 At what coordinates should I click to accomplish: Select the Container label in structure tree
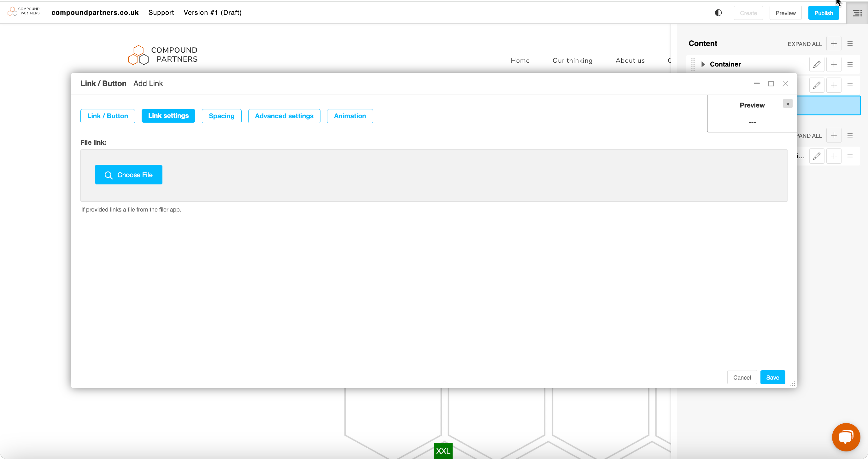coord(725,64)
